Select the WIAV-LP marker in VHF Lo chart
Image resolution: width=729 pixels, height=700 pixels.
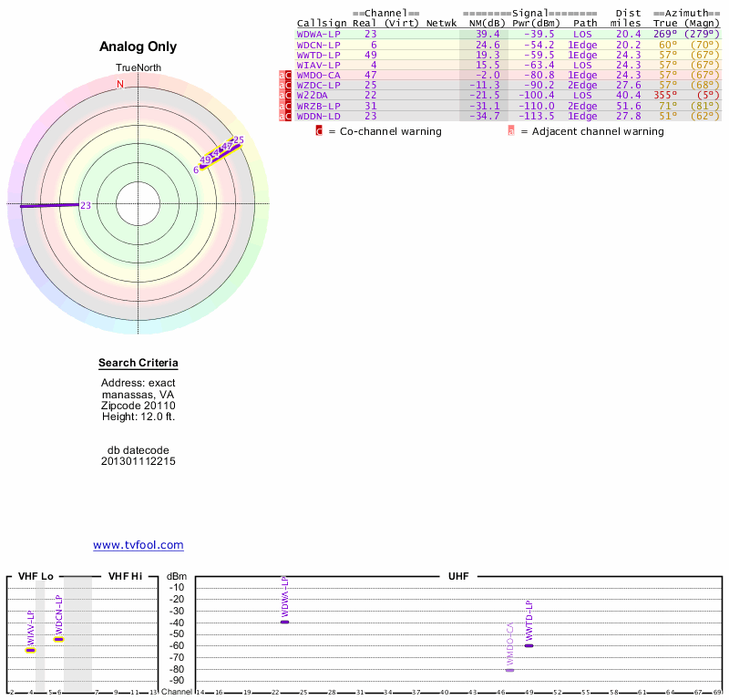coord(30,650)
